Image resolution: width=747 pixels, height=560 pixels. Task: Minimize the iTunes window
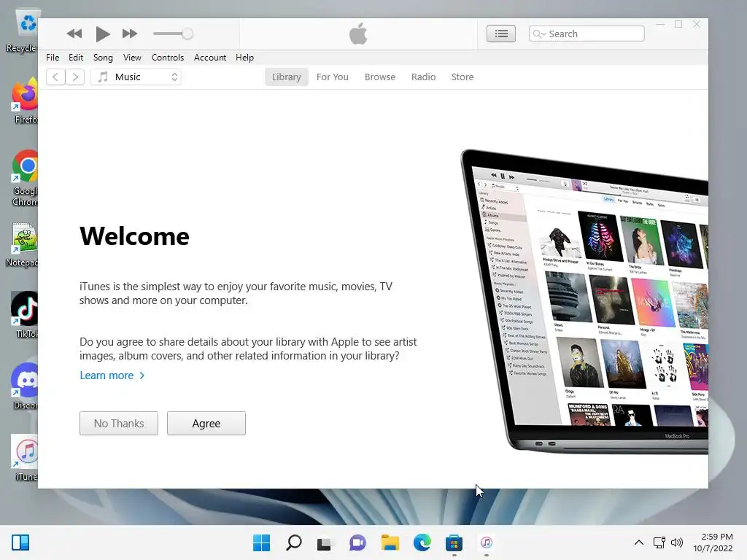[x=660, y=24]
